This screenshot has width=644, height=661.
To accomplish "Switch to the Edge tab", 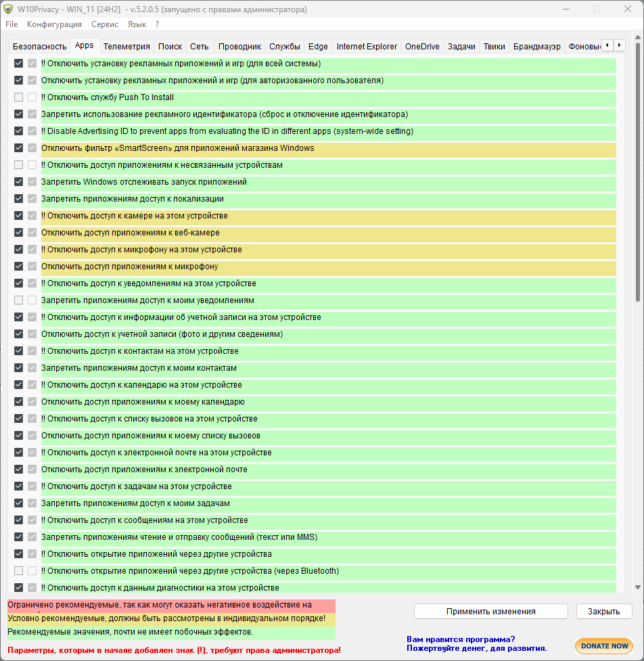I will click(x=318, y=47).
